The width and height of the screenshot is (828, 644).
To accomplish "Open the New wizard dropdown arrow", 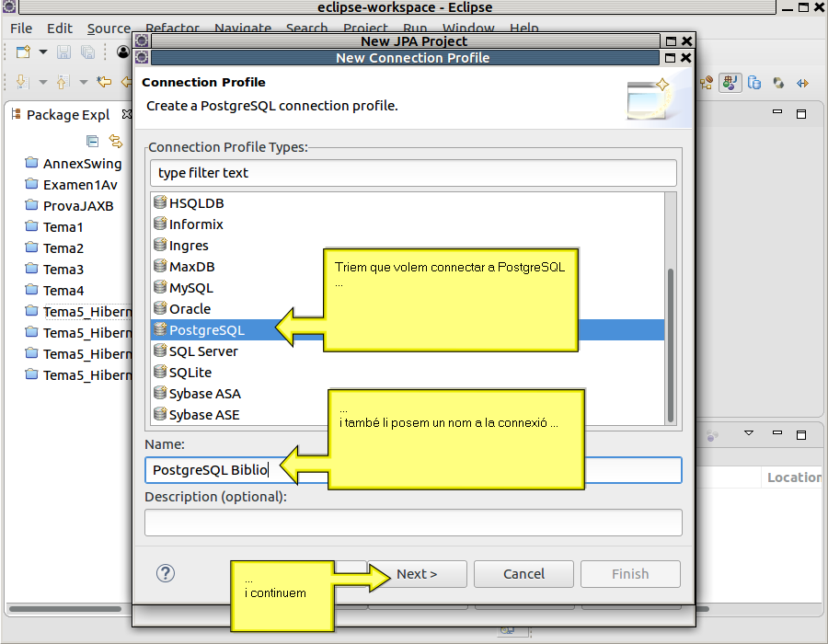I will coord(43,52).
